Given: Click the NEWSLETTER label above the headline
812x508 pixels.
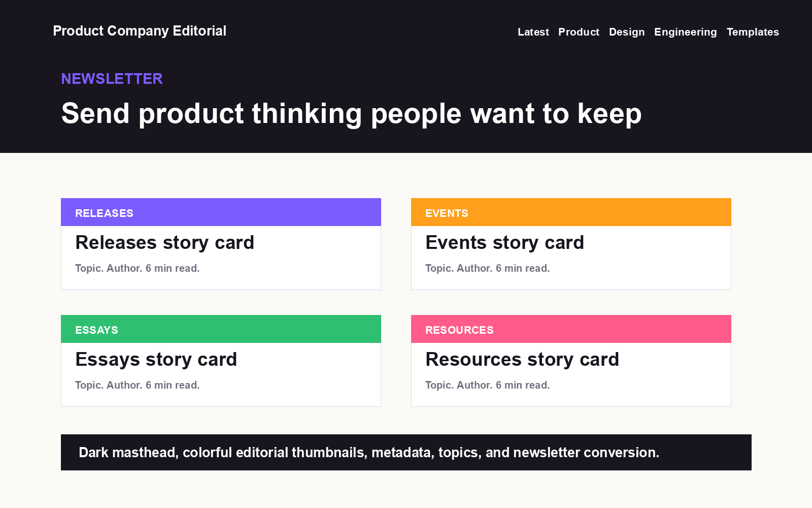Looking at the screenshot, I should tap(112, 79).
